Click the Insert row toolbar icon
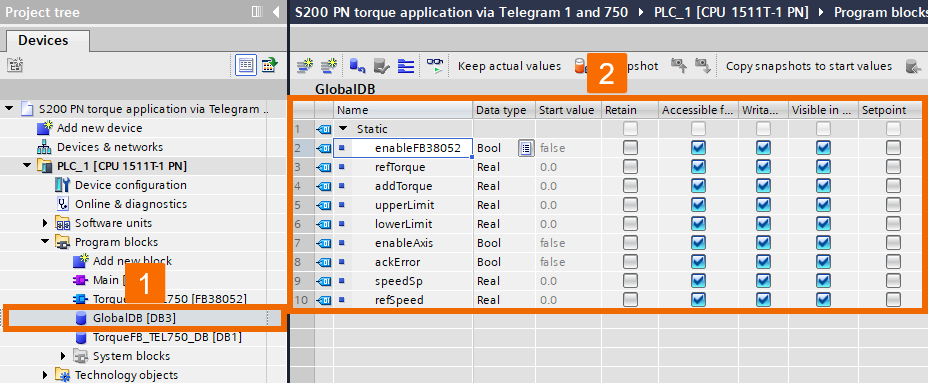928x383 pixels. tap(305, 66)
